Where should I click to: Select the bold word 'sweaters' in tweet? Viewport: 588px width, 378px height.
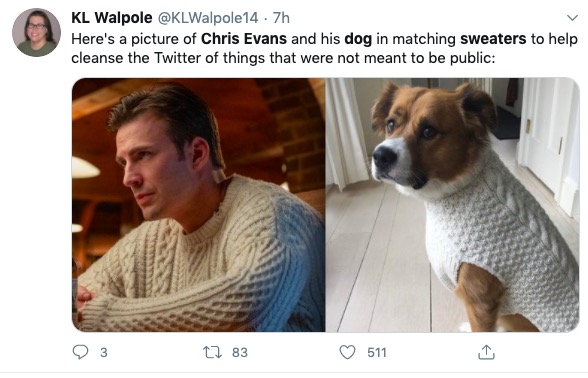click(x=493, y=39)
